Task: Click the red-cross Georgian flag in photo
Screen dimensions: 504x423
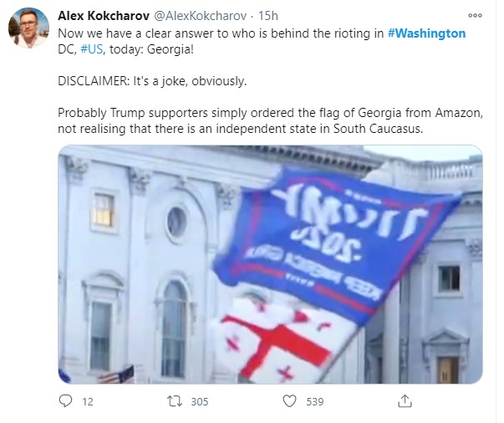Action: (x=283, y=342)
